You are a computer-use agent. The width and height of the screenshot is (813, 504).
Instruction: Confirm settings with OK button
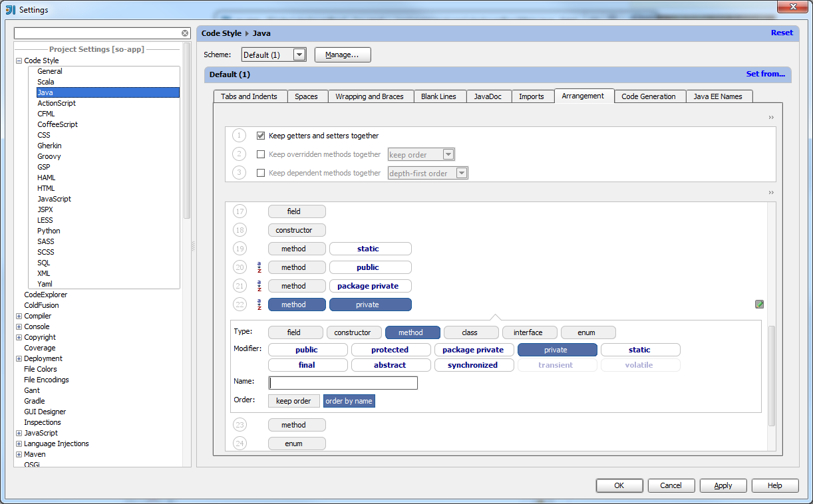(x=619, y=485)
